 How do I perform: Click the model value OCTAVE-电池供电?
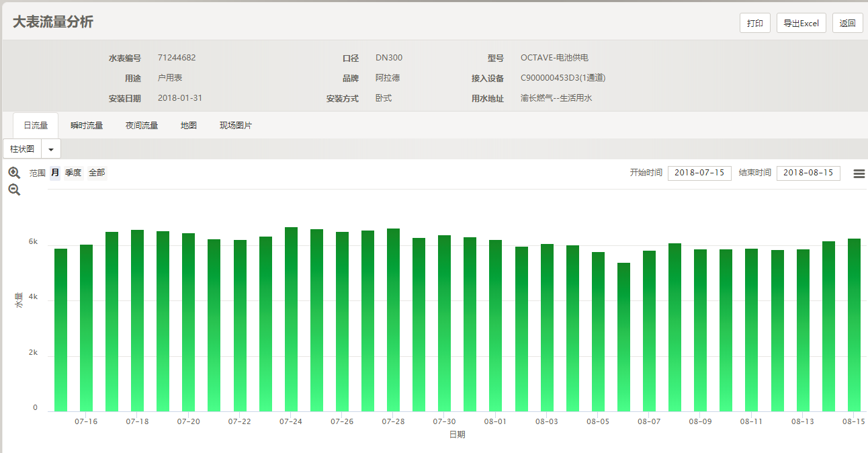[x=554, y=58]
